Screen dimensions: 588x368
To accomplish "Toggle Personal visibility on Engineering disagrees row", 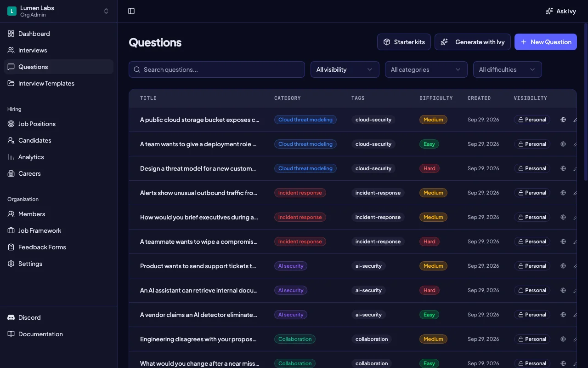I will click(532, 339).
